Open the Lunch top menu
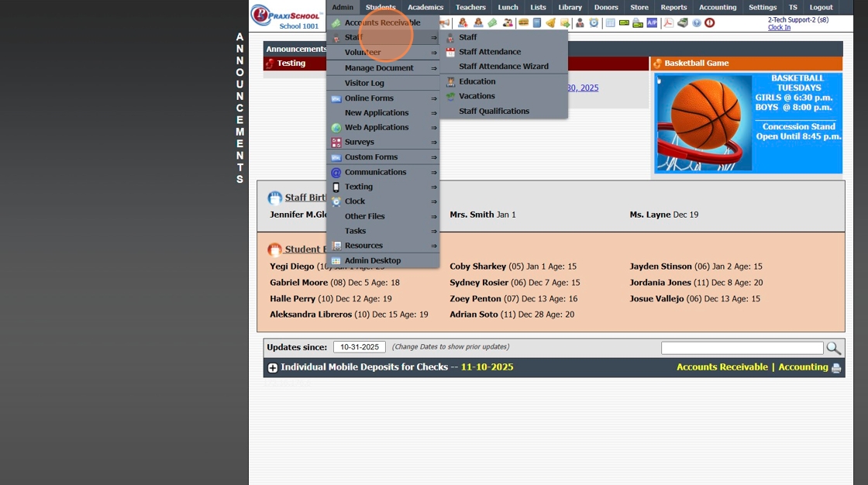Image resolution: width=868 pixels, height=485 pixels. (508, 7)
